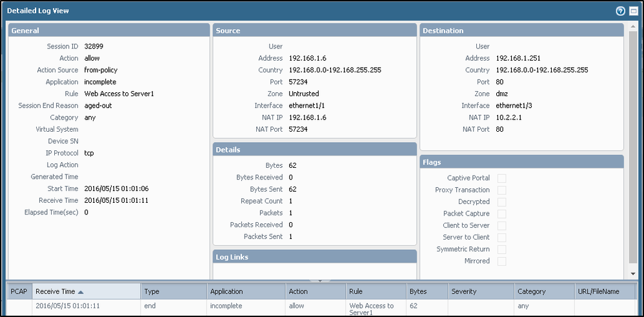Check the Mirrored flag checkbox
Image resolution: width=644 pixels, height=317 pixels.
[501, 261]
